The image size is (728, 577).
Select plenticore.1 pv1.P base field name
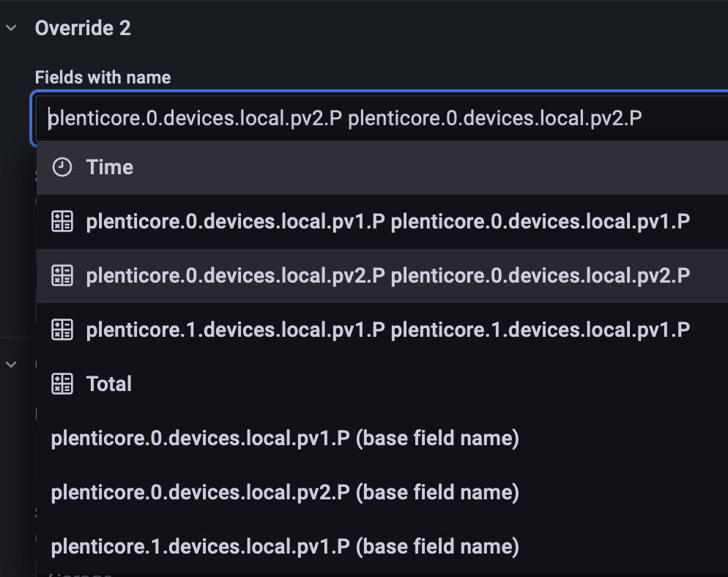285,546
